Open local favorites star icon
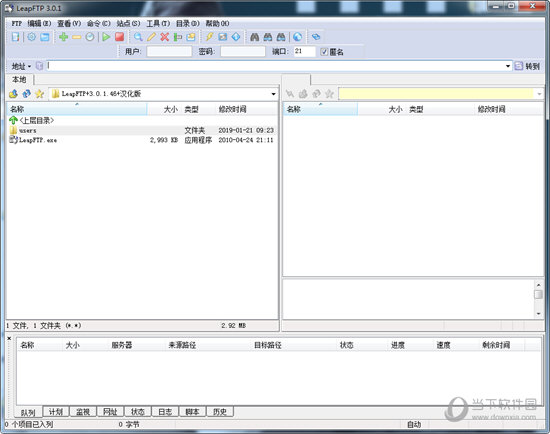 (x=39, y=94)
